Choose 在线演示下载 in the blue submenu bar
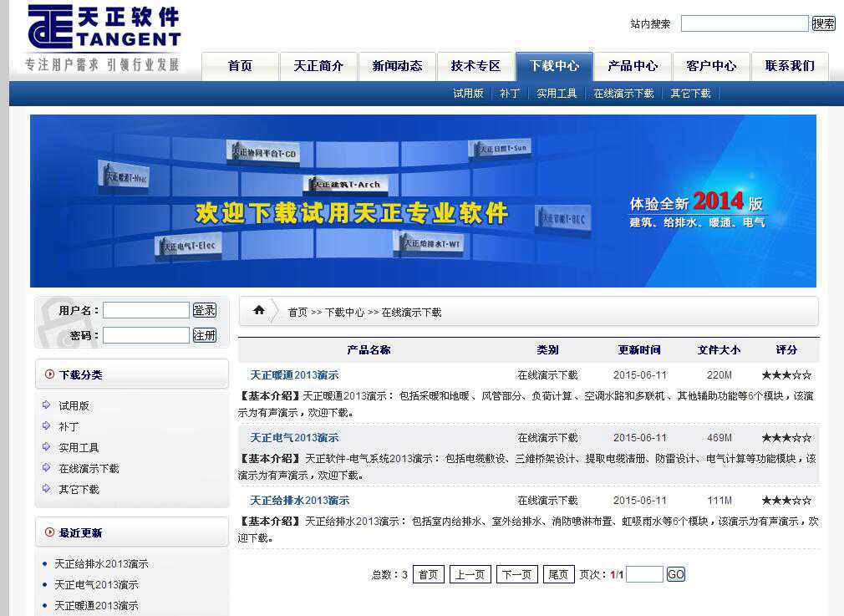 [x=624, y=94]
